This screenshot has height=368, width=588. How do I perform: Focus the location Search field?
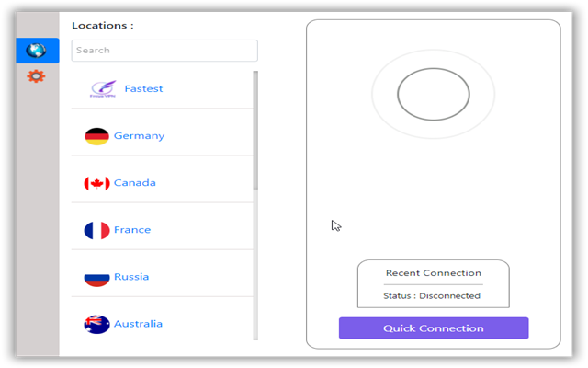[164, 51]
